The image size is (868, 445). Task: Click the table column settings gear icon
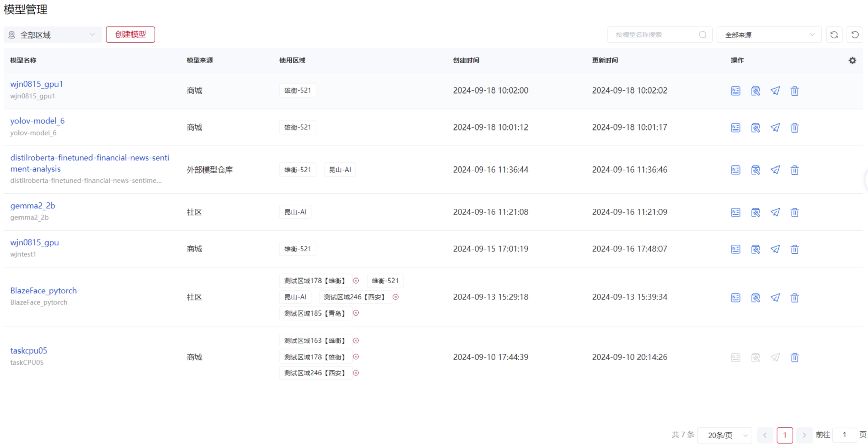(x=852, y=60)
